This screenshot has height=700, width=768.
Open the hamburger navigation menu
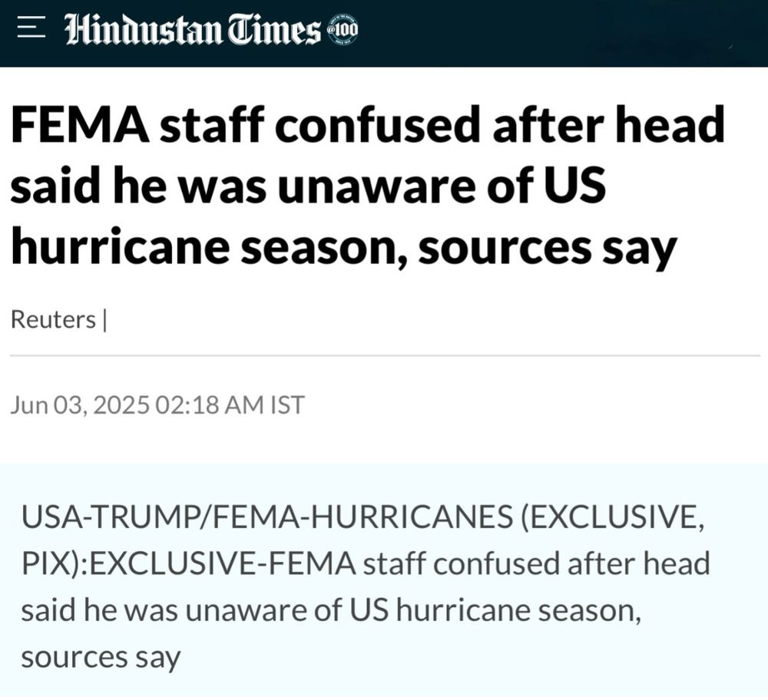(30, 30)
